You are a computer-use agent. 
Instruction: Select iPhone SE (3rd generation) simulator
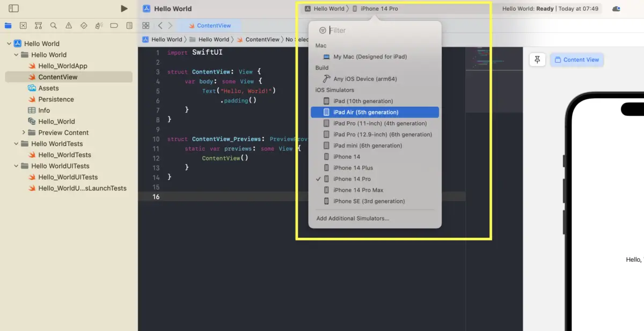coord(375,201)
